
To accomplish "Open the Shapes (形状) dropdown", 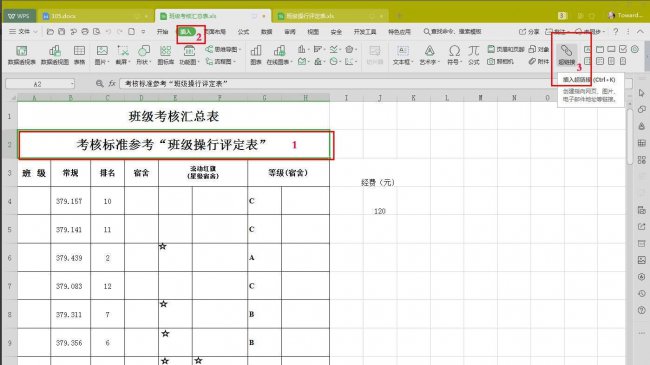I will pos(143,55).
